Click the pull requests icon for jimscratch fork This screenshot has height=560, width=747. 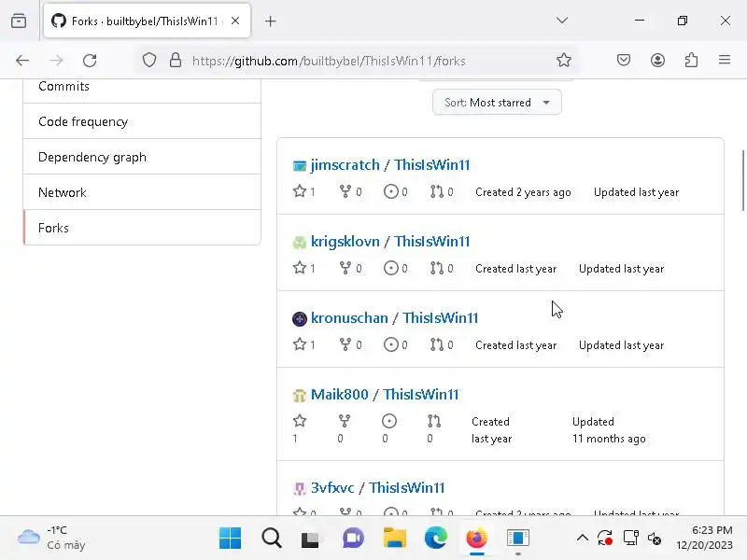click(436, 191)
